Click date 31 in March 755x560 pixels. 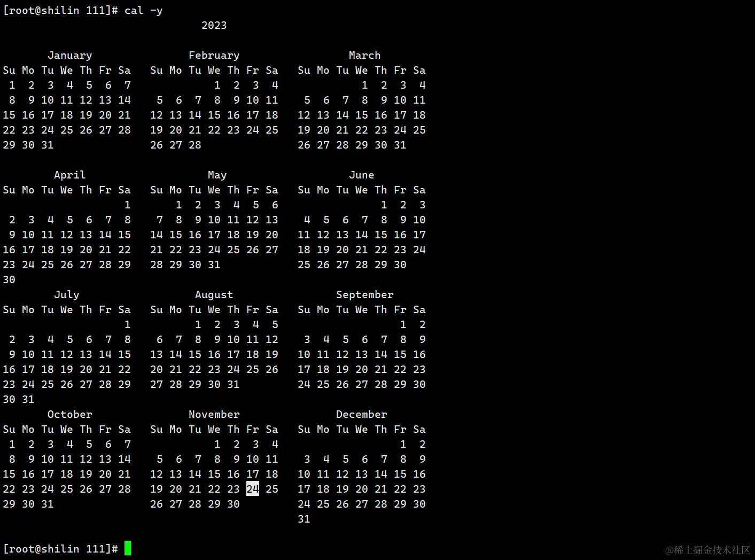click(x=400, y=145)
